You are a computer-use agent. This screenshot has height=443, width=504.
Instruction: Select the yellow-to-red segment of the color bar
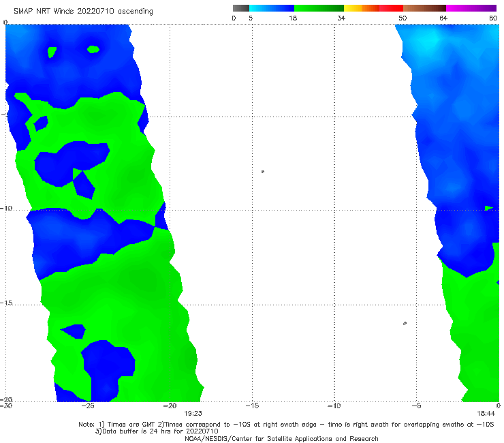373,8
